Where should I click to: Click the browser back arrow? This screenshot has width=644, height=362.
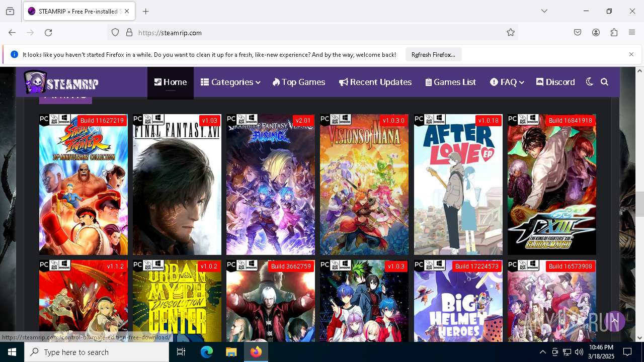[x=12, y=33]
